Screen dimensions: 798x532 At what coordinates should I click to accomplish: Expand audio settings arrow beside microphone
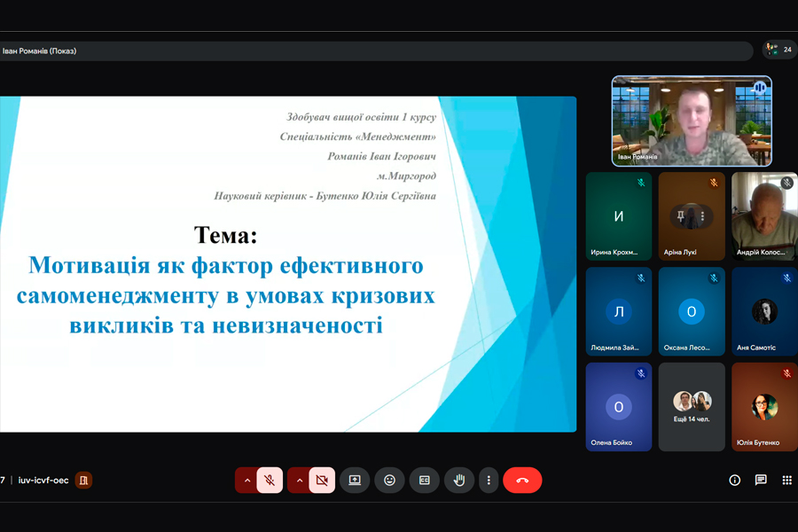tap(247, 481)
